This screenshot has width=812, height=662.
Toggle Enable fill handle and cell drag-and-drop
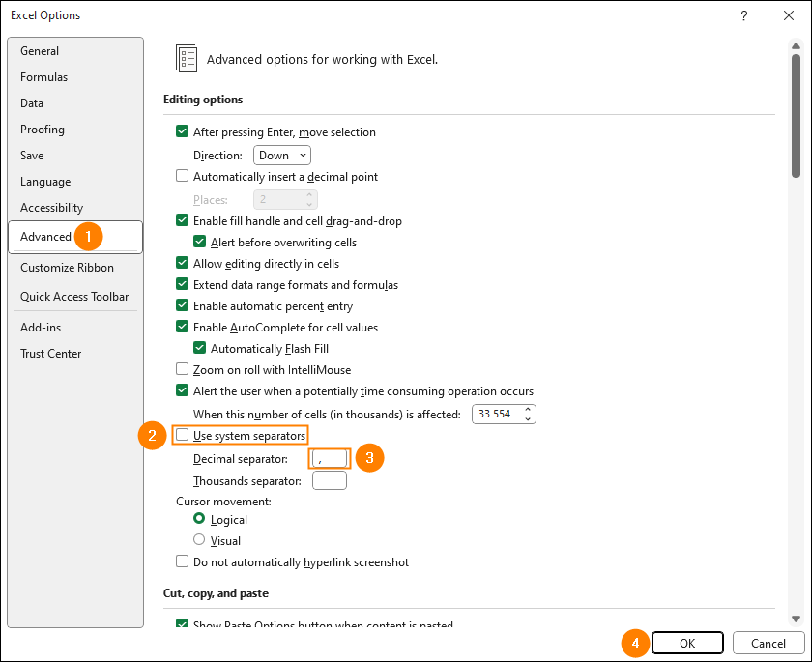(x=182, y=220)
